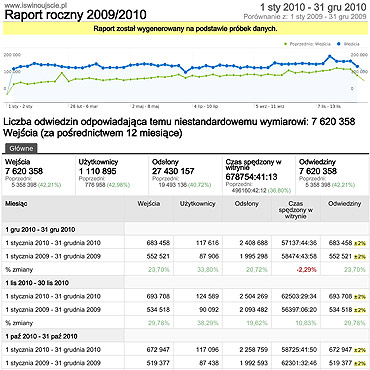The height and width of the screenshot is (370, 370).
Task: Click the Wejścia summary metric box
Action: pyautogui.click(x=39, y=175)
